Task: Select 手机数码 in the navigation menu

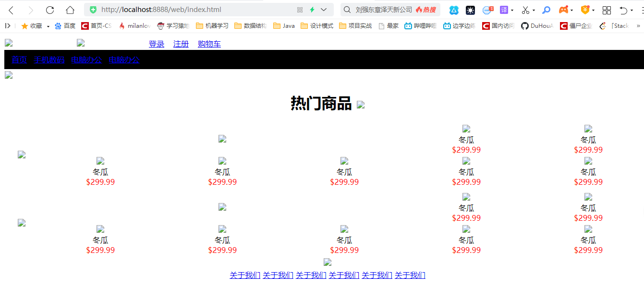Action: click(49, 60)
